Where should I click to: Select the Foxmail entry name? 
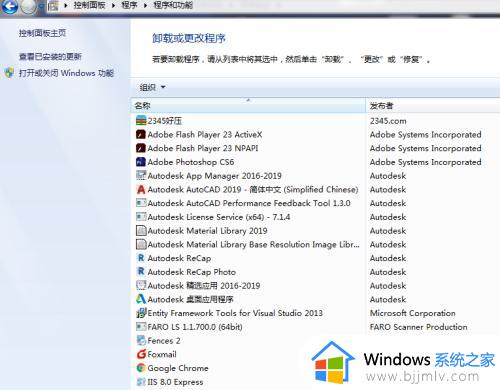pos(162,354)
